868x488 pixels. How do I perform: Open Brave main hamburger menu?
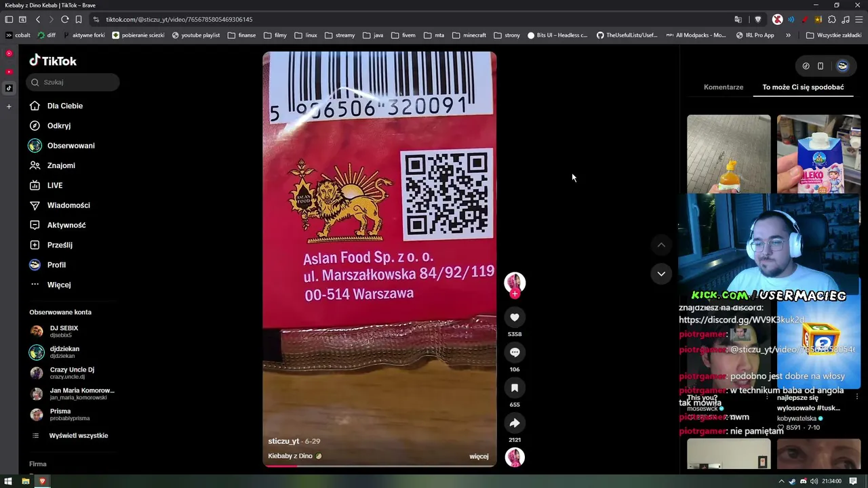(x=859, y=20)
